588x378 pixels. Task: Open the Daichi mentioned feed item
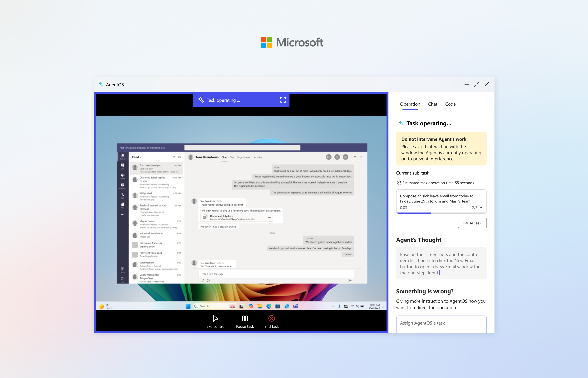pos(157,278)
